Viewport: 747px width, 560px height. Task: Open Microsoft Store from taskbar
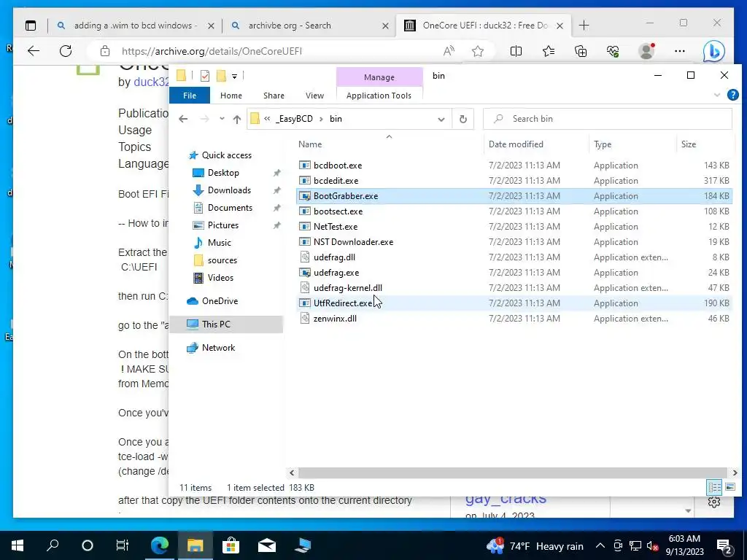click(x=231, y=545)
